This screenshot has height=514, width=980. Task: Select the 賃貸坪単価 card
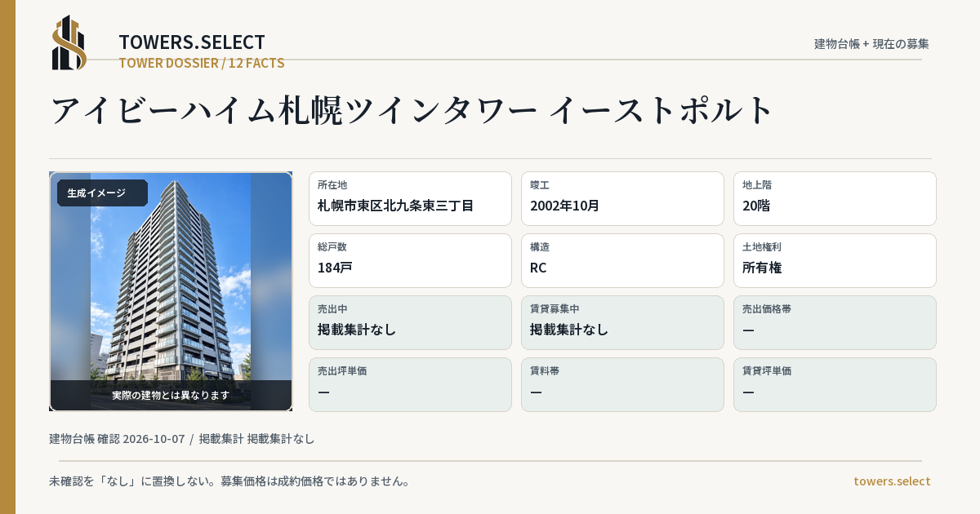click(x=835, y=384)
